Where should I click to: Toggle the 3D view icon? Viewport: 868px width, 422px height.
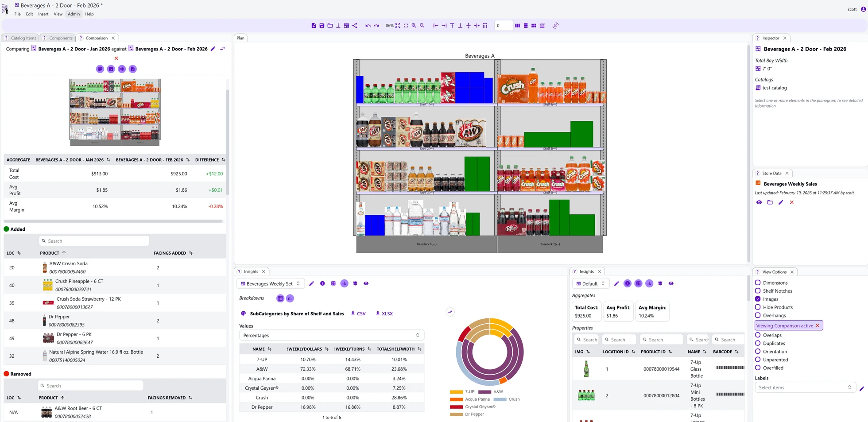(555, 26)
